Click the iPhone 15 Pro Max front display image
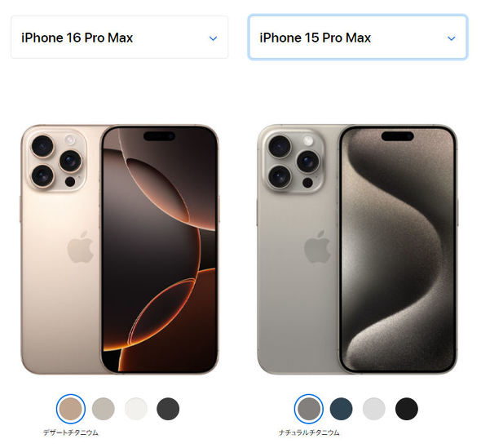The height and width of the screenshot is (448, 481). click(398, 250)
